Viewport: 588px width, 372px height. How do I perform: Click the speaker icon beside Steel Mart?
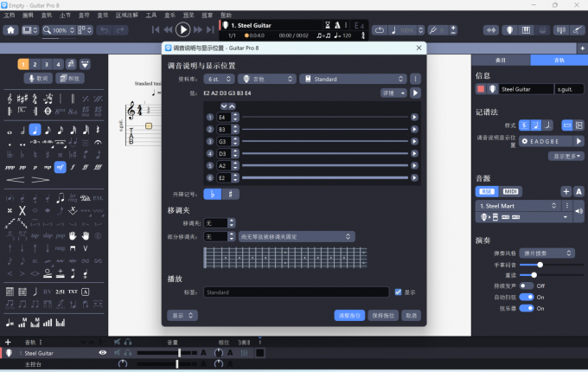579,211
